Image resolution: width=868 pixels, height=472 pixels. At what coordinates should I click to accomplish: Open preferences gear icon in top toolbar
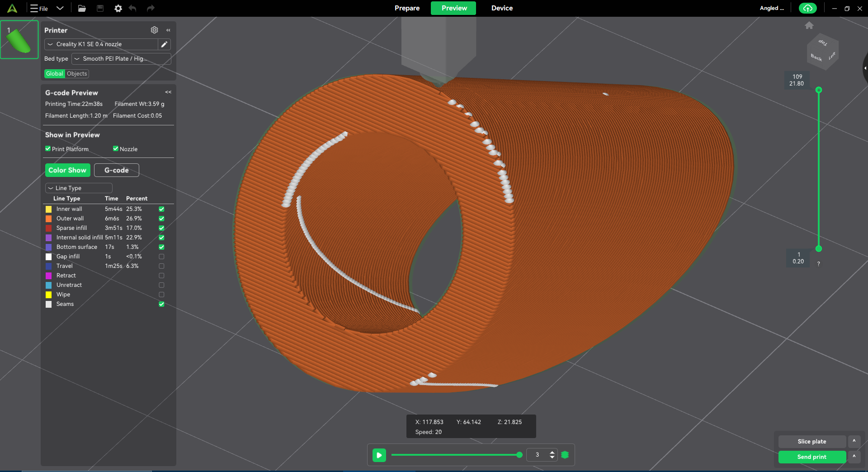pos(118,8)
